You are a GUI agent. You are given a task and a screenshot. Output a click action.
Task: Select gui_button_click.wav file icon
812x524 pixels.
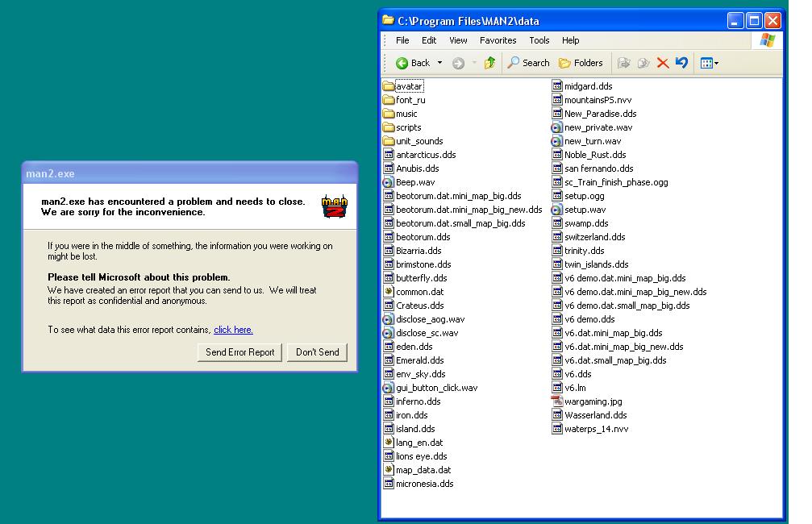coord(389,388)
